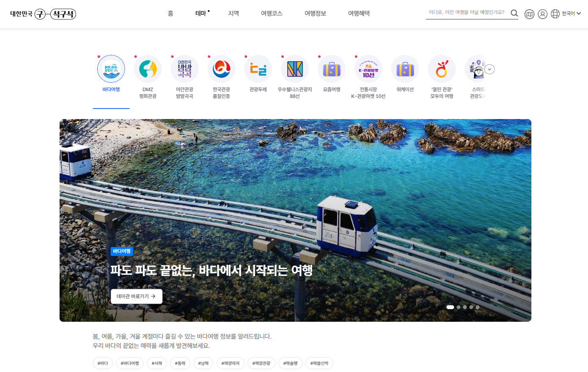
Task: Select the '열린 관광' 모두의 여행 icon
Action: coord(442,69)
